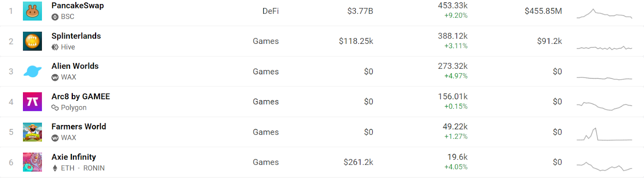Select the DeFi category for PancakeSwap
Screen dimensions: 644x178
coord(270,11)
